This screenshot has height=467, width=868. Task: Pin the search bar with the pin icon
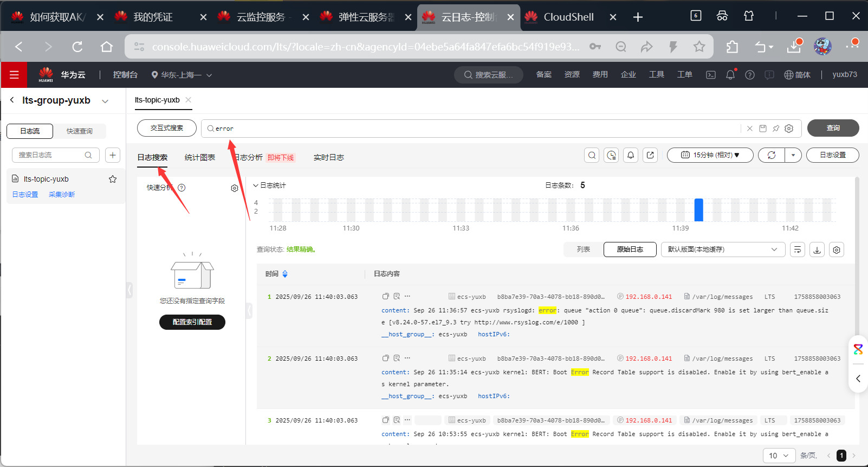tap(776, 129)
